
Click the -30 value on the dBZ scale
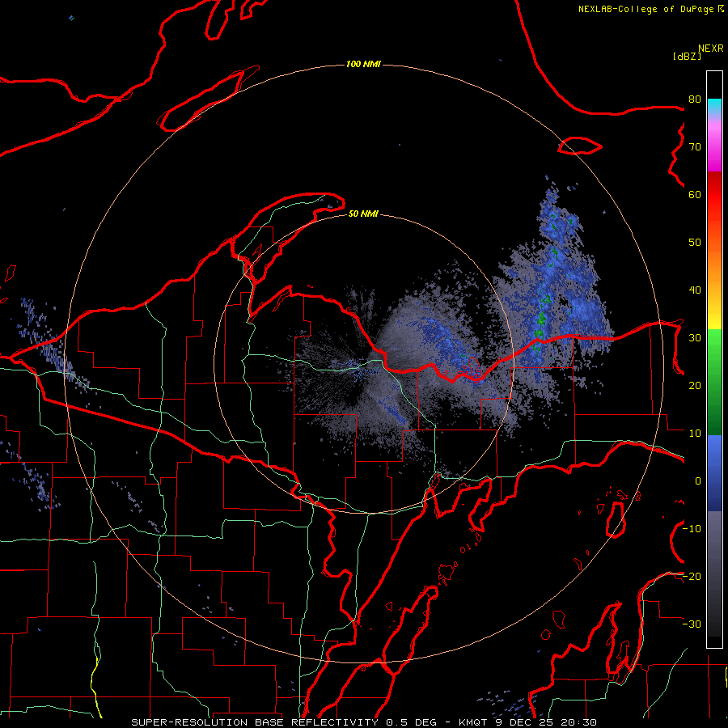click(x=692, y=624)
